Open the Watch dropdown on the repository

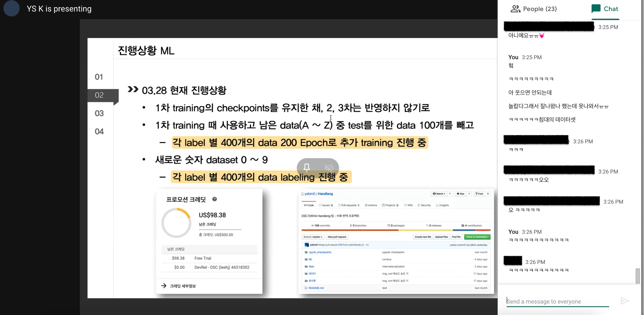click(x=439, y=194)
